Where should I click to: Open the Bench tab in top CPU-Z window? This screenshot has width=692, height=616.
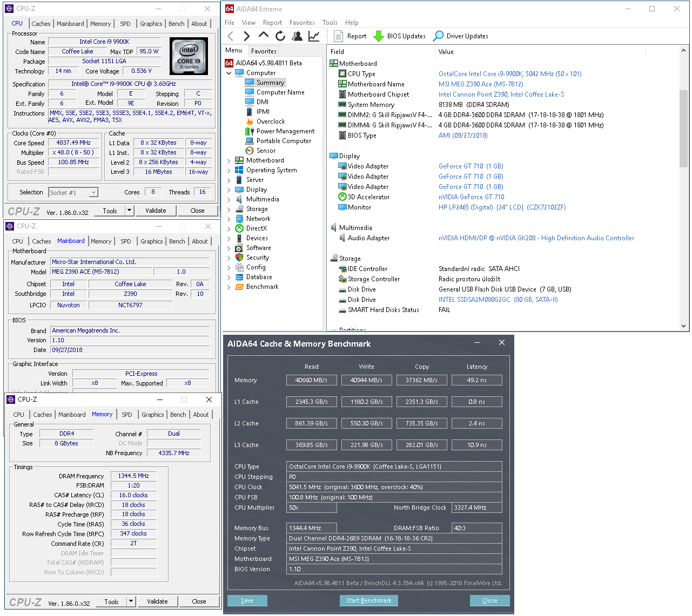176,24
